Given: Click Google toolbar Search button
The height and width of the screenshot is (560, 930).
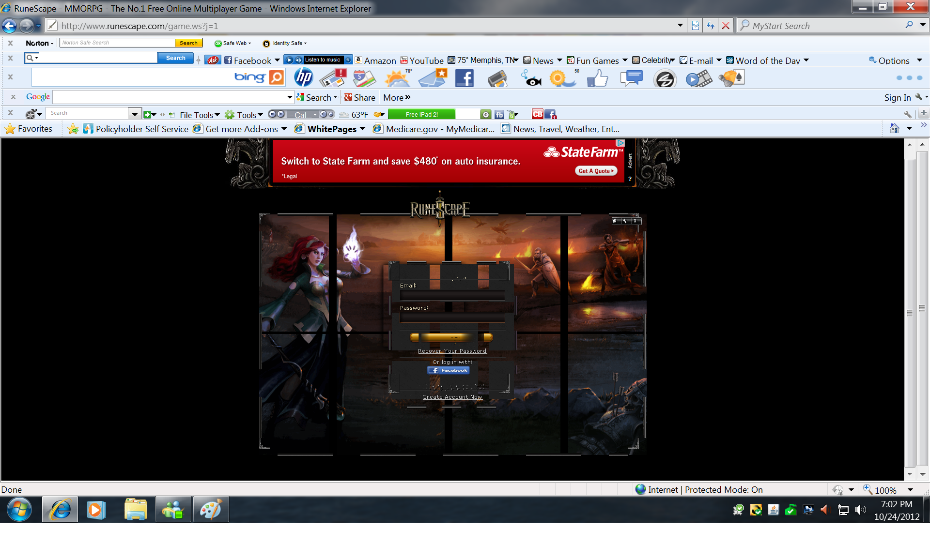Looking at the screenshot, I should [314, 97].
